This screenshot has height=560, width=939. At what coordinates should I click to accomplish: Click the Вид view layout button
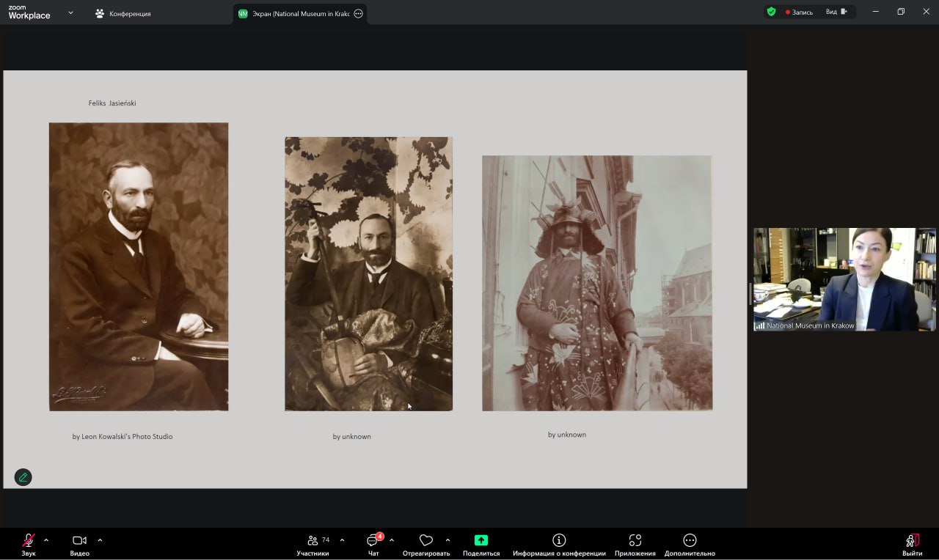[x=836, y=12]
